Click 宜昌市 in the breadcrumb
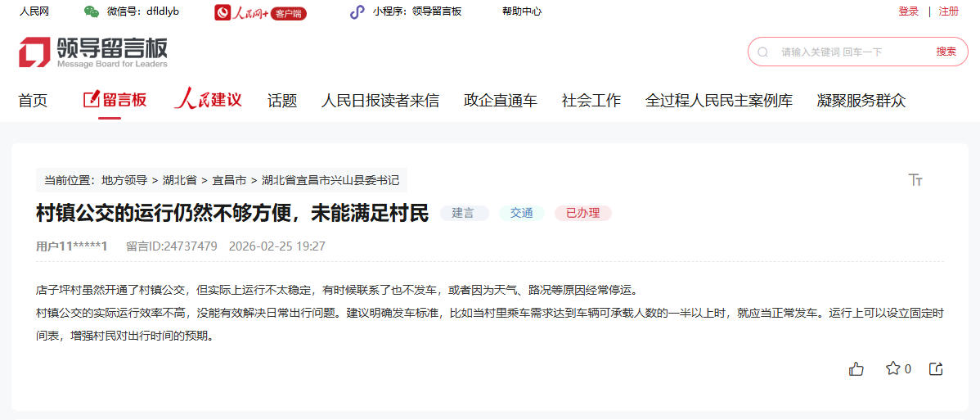Screen dimensions: 980x420 pos(229,180)
